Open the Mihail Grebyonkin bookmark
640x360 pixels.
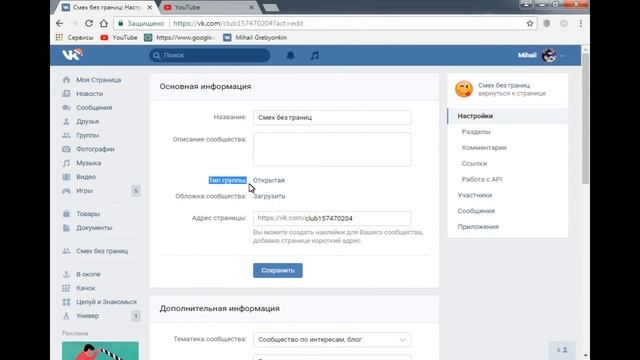pyautogui.click(x=255, y=37)
